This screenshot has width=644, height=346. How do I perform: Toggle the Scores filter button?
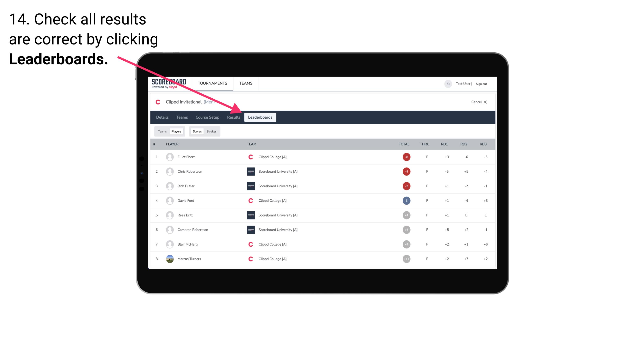point(197,131)
